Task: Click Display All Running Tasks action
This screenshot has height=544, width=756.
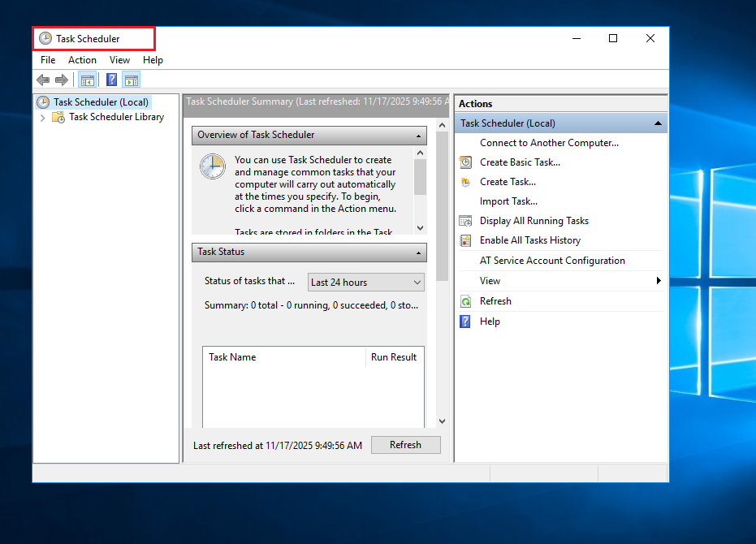Action: tap(534, 221)
